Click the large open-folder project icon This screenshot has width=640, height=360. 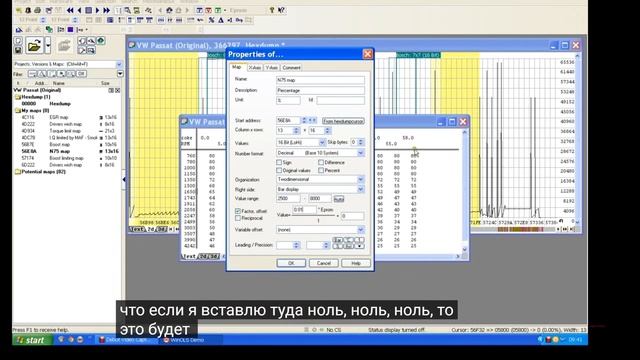coord(34,46)
